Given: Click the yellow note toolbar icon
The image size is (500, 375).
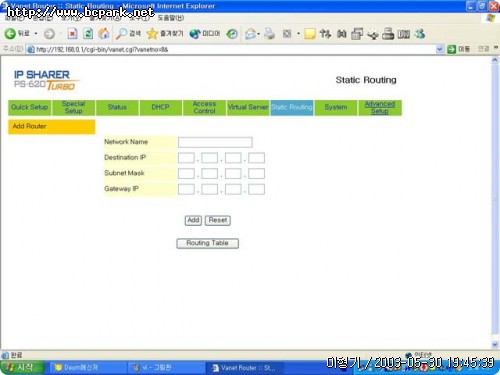Looking at the screenshot, I should [x=310, y=34].
